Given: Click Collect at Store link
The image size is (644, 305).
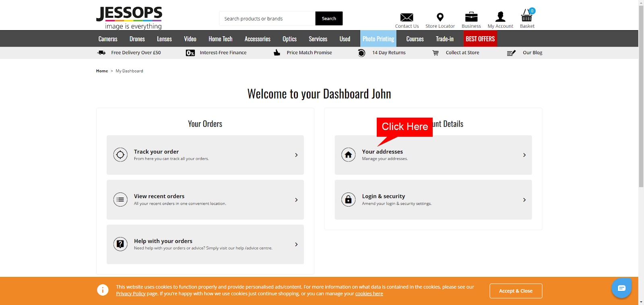Looking at the screenshot, I should click(x=462, y=53).
